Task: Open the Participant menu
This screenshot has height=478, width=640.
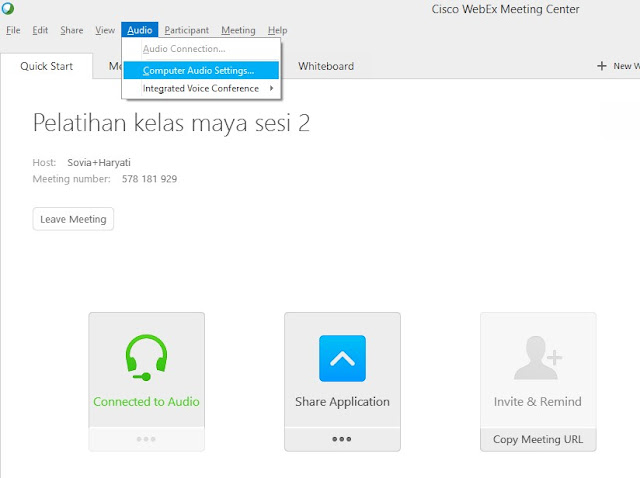Action: [x=187, y=30]
